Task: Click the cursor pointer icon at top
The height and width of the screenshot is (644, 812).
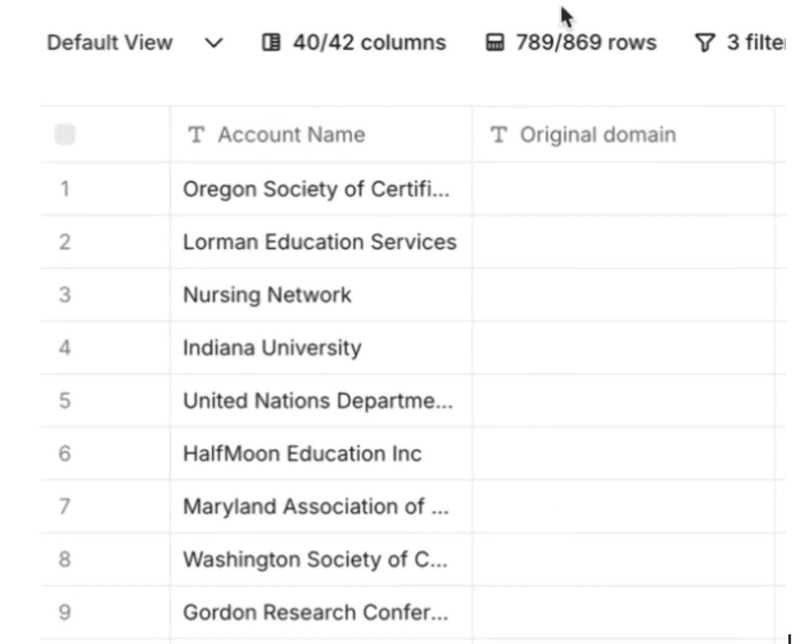Action: (565, 16)
